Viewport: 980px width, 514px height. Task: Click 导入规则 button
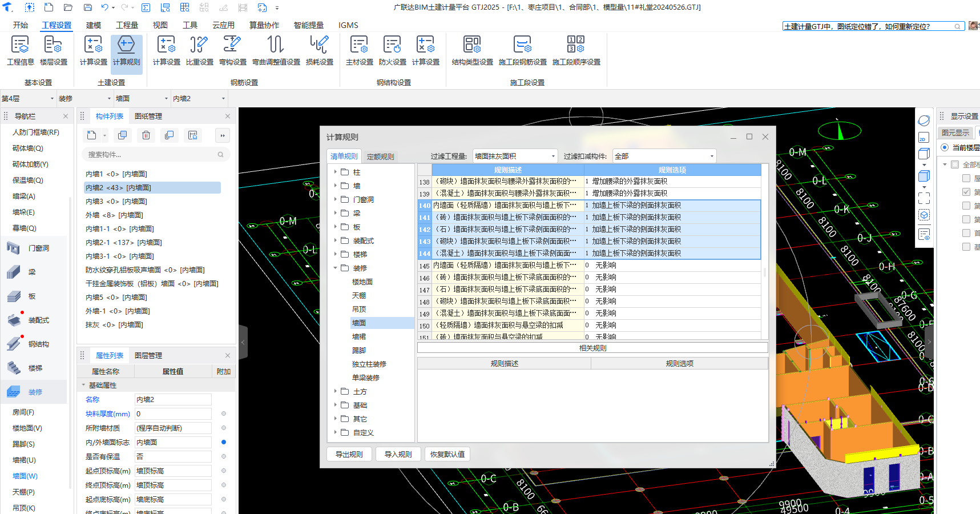pos(398,454)
